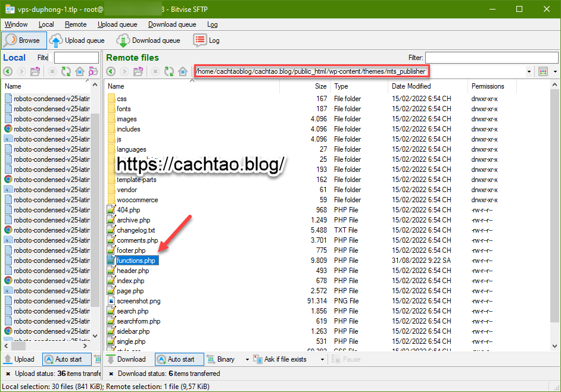Select the changelog.txt file
561x392 pixels.
[136, 230]
